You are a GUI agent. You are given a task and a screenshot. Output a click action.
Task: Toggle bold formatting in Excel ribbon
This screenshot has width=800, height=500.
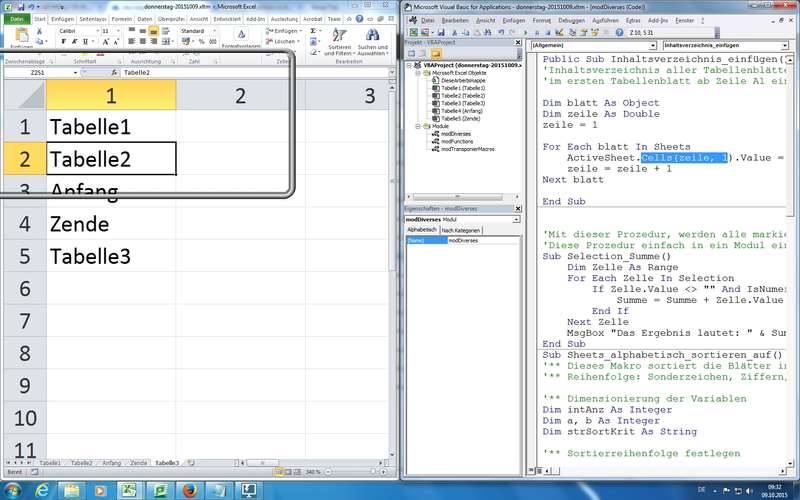(x=62, y=42)
